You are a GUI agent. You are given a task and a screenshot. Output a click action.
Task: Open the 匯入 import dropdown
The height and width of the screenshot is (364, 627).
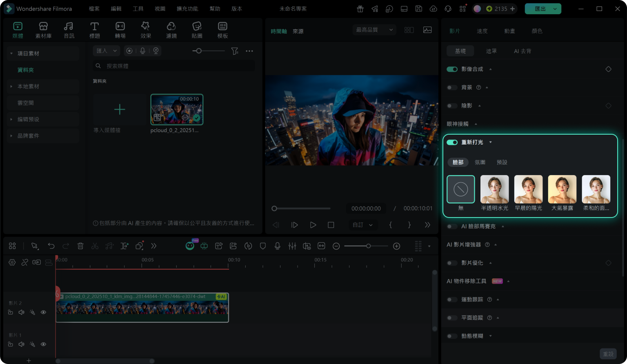(x=107, y=51)
